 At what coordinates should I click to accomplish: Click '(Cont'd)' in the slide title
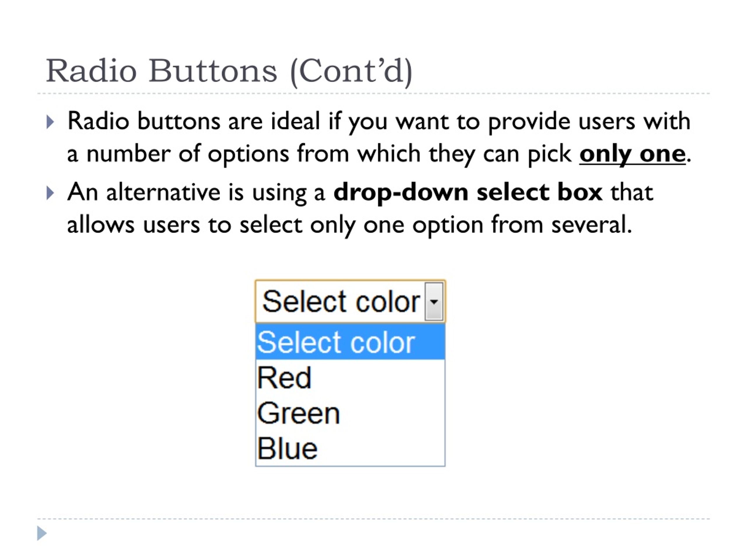[351, 71]
